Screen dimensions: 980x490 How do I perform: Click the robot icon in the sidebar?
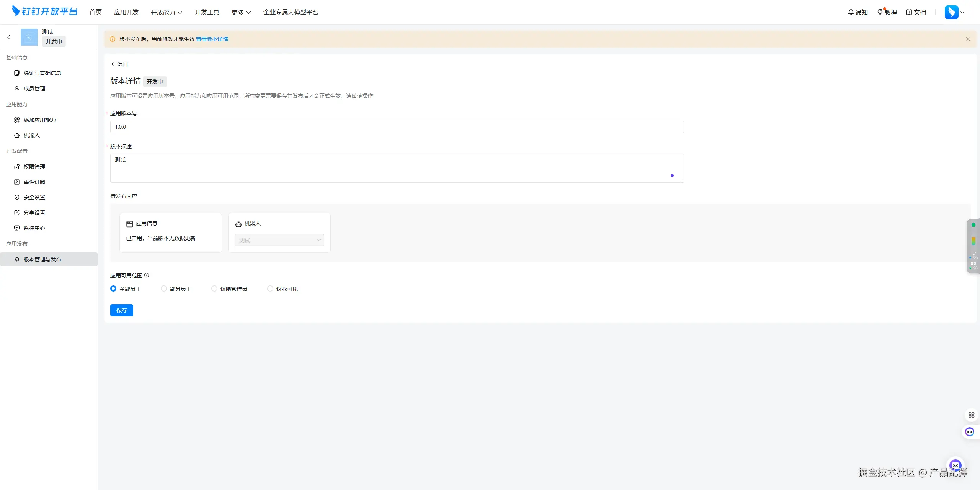(17, 135)
